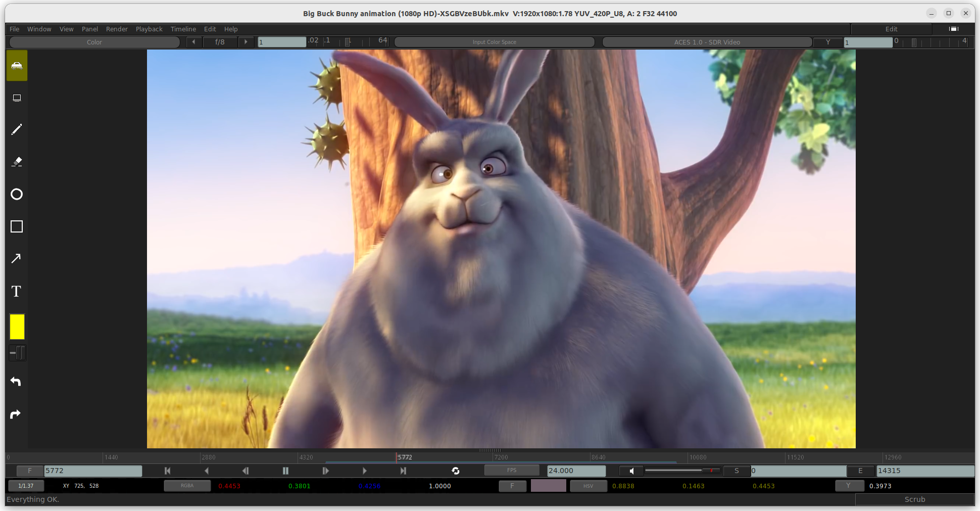The image size is (980, 511).
Task: Step back one frame
Action: (246, 471)
